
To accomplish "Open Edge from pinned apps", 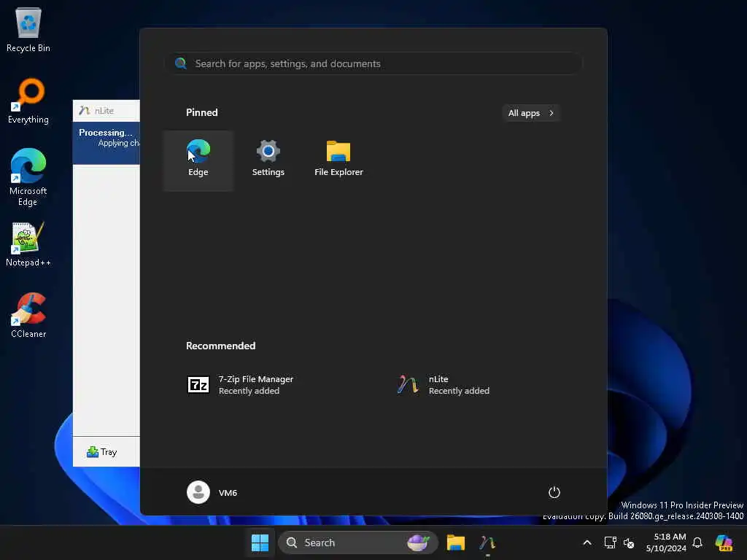I will [198, 160].
